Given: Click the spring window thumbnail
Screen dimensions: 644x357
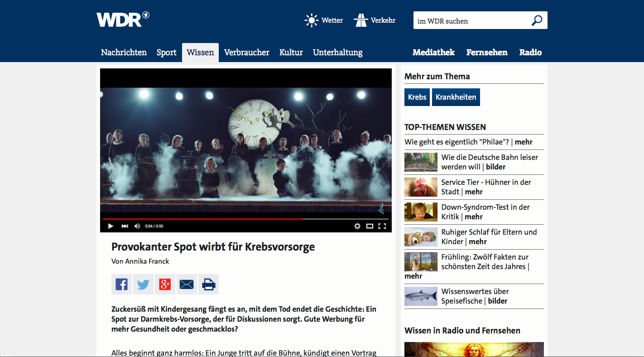Looking at the screenshot, I should [x=421, y=262].
